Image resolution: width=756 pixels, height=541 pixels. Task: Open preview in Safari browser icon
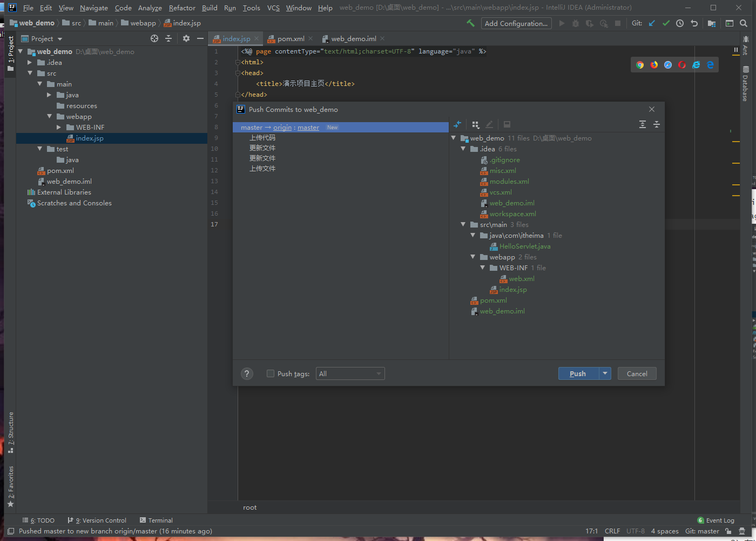tap(668, 65)
